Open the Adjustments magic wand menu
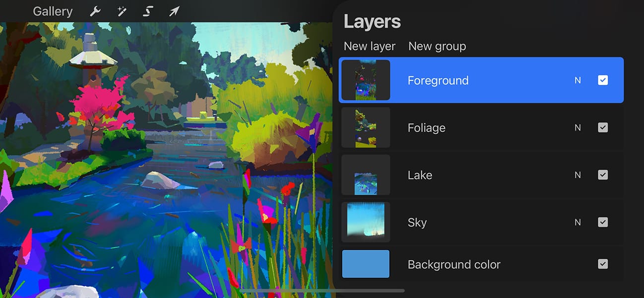Screen dimensions: 644x298 coord(122,11)
